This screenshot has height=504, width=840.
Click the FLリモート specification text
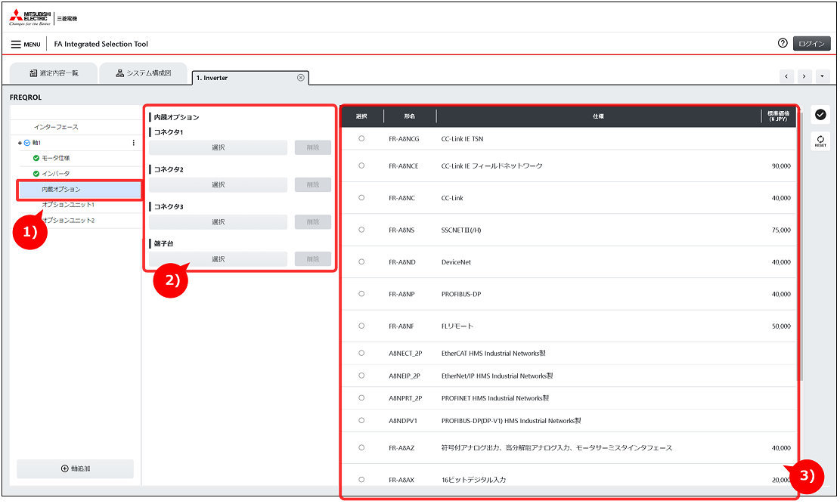[457, 326]
